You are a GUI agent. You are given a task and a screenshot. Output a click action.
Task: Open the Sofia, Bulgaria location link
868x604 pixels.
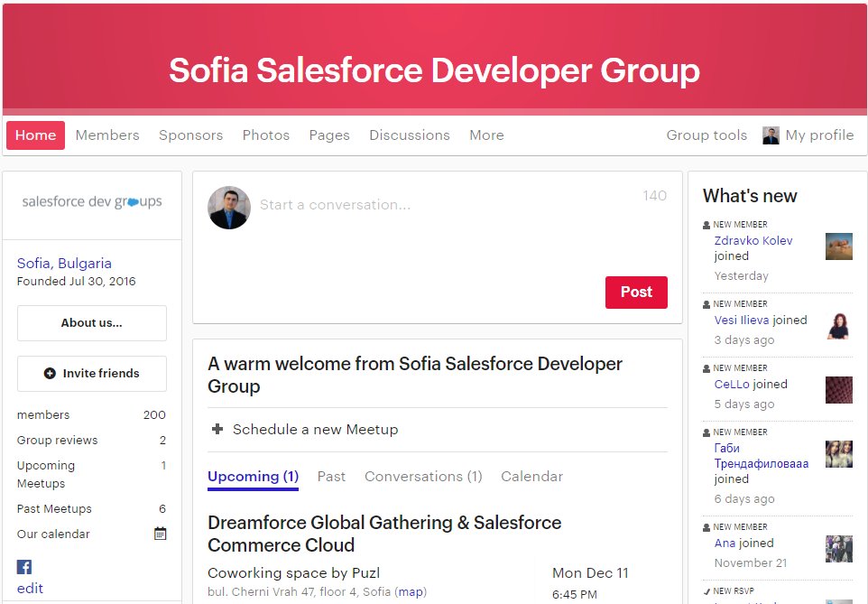point(64,264)
